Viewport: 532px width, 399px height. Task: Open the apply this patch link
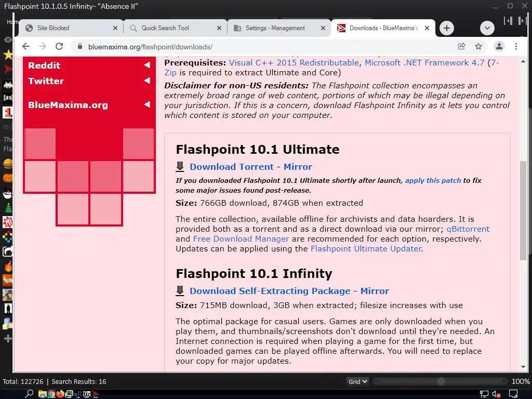(x=433, y=180)
